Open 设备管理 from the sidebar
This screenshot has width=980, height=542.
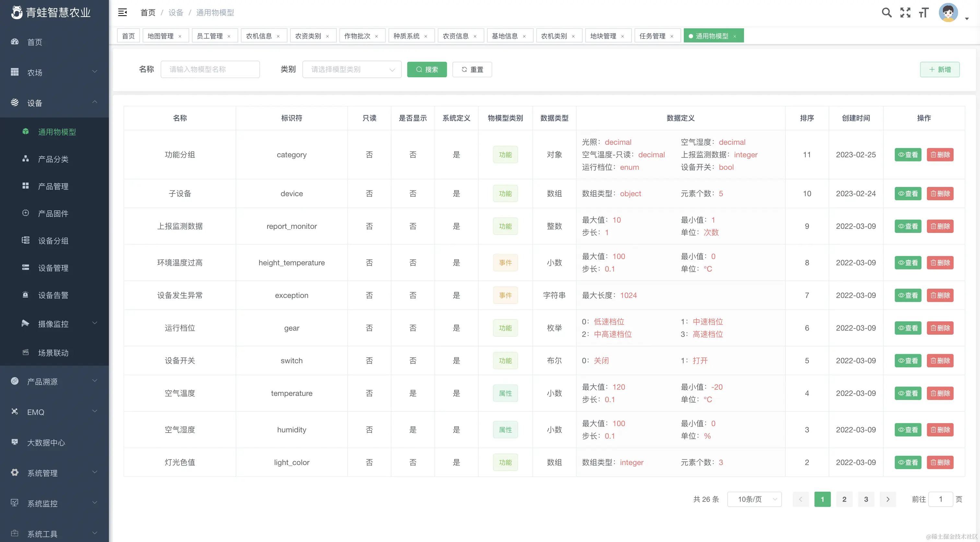pyautogui.click(x=53, y=268)
